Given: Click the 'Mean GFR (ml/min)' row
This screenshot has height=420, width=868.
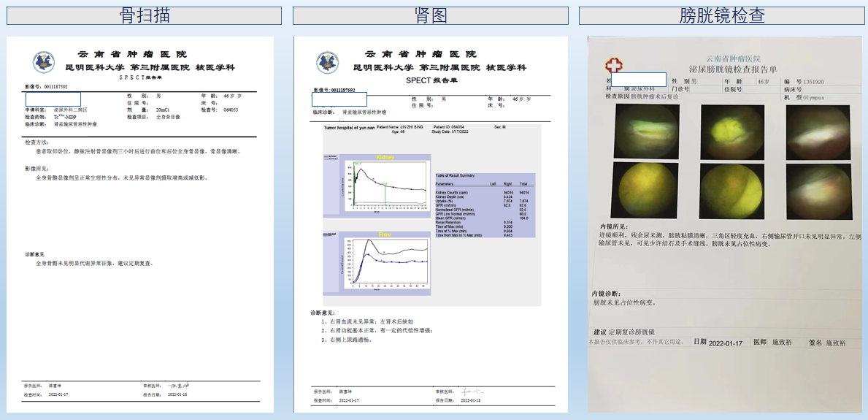Looking at the screenshot, I should click(482, 218).
